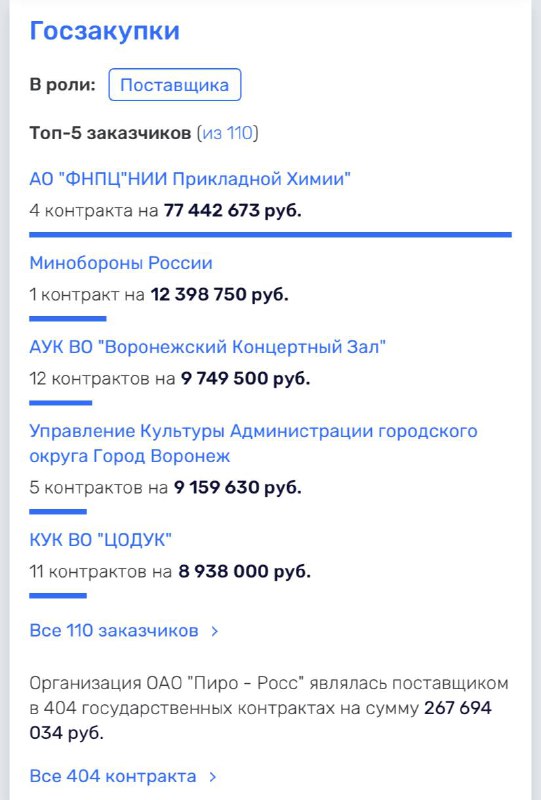Viewport: 541px width, 800px height.
Task: Open the «из 110» customers count link
Action: [228, 133]
